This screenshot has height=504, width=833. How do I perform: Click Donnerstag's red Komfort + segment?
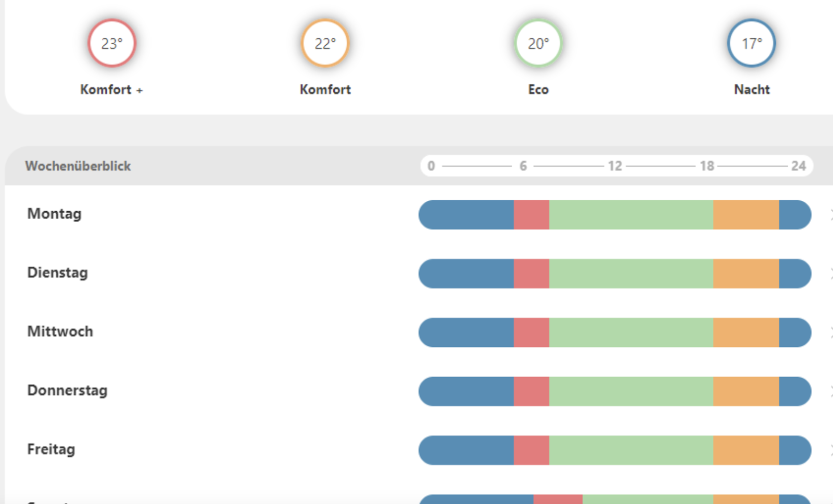pos(532,391)
